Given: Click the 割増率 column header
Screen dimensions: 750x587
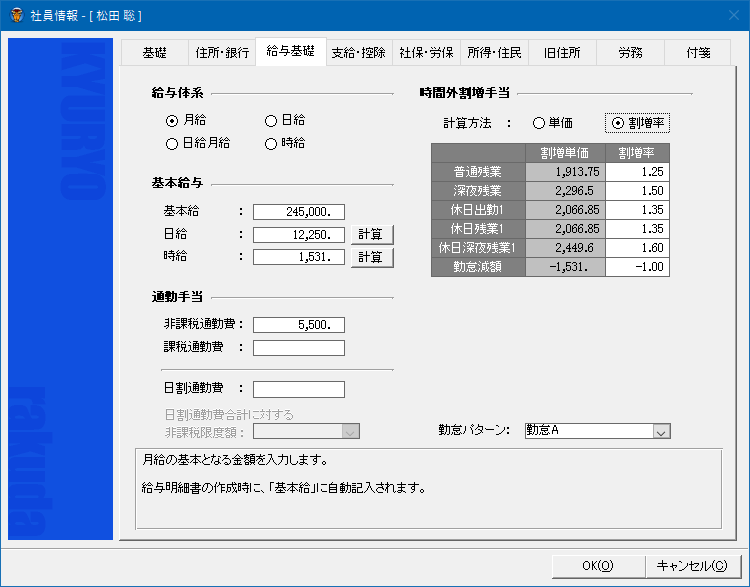Looking at the screenshot, I should [x=637, y=153].
